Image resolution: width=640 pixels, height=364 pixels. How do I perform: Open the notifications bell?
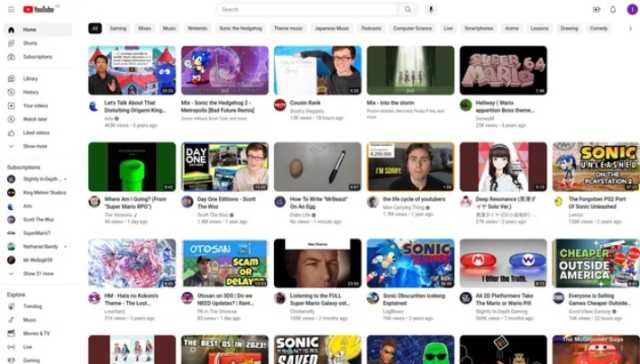coord(613,9)
